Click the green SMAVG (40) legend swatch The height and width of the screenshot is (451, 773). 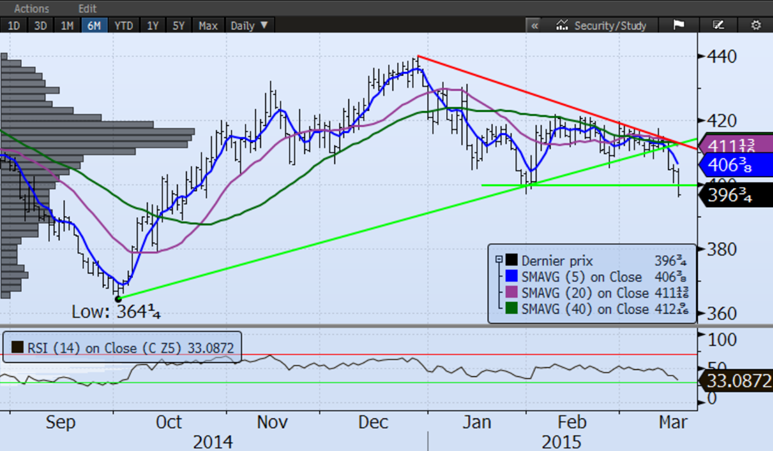(x=510, y=309)
